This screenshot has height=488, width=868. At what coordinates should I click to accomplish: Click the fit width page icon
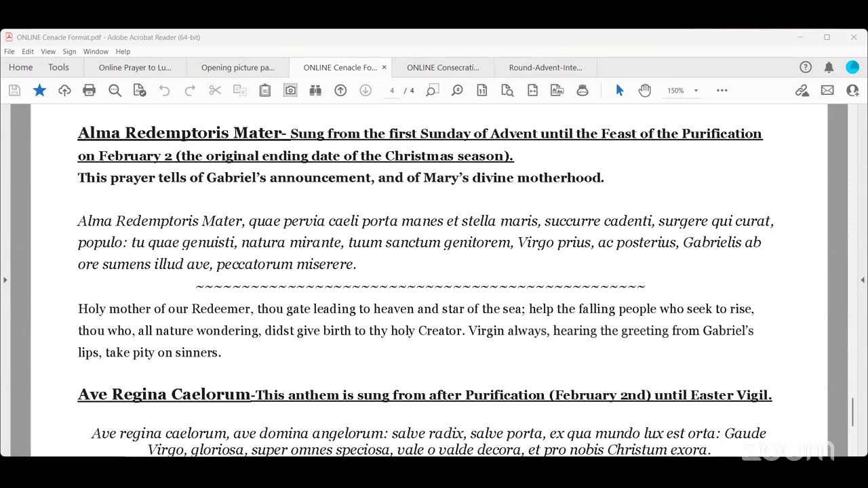coord(532,90)
